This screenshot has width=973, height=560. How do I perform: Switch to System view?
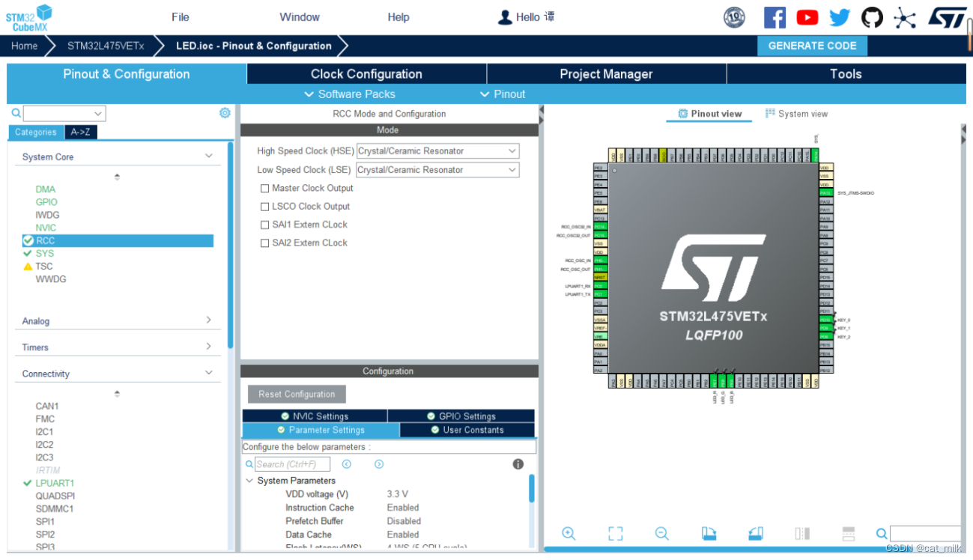[x=796, y=114]
